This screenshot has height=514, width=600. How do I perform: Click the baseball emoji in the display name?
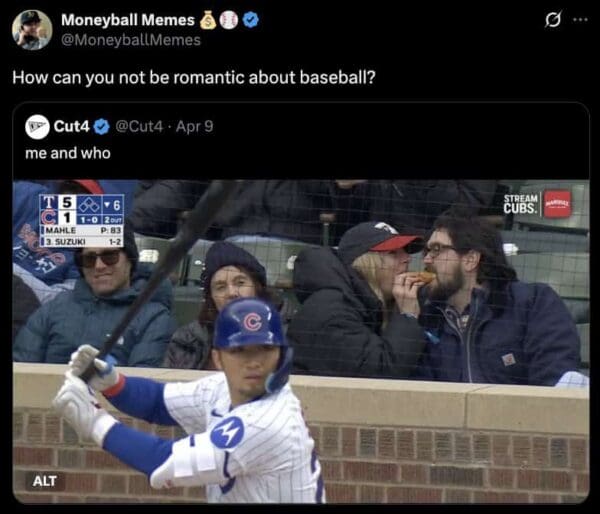coord(229,20)
